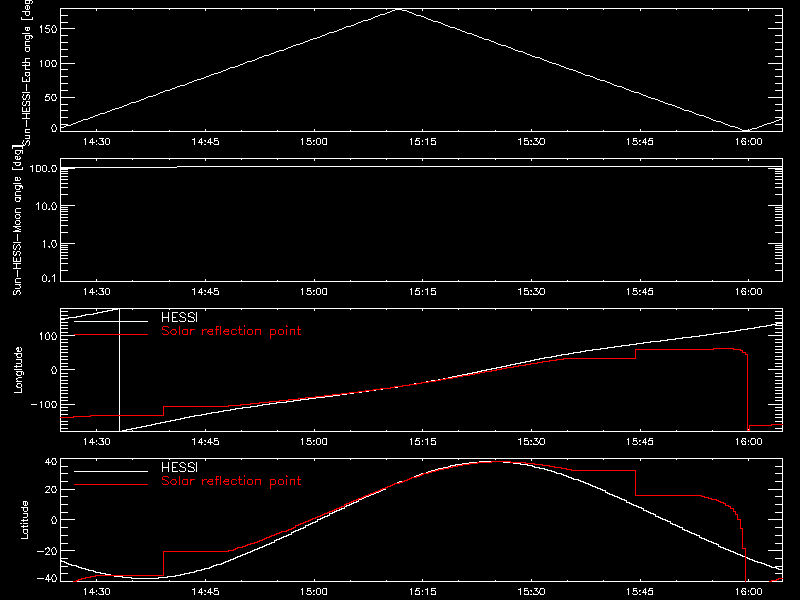Click the 15:15 time label under the top plot
This screenshot has height=600, width=800.
point(422,142)
